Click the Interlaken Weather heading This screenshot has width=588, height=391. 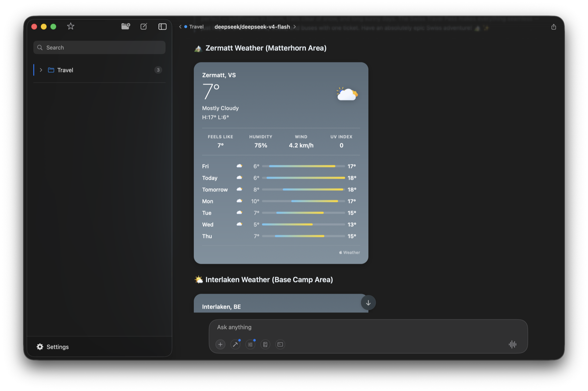pyautogui.click(x=269, y=280)
